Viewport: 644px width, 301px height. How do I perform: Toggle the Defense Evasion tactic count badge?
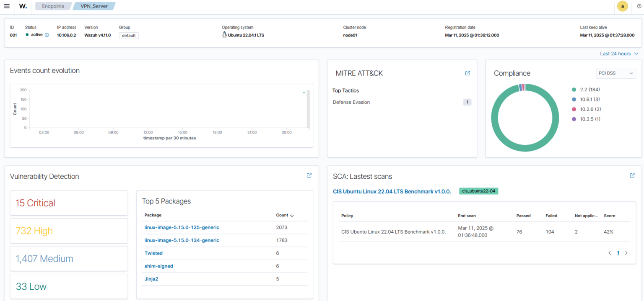(x=467, y=102)
